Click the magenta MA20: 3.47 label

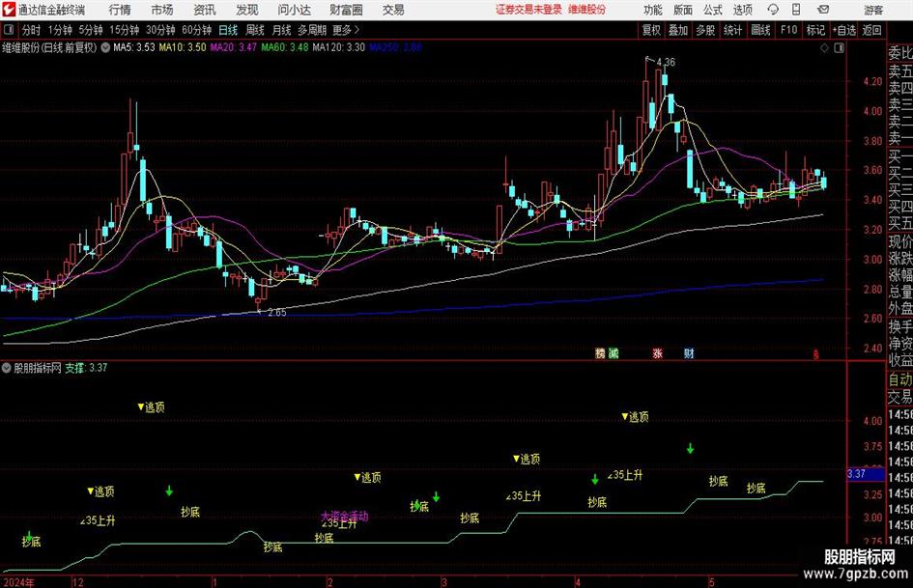point(233,47)
